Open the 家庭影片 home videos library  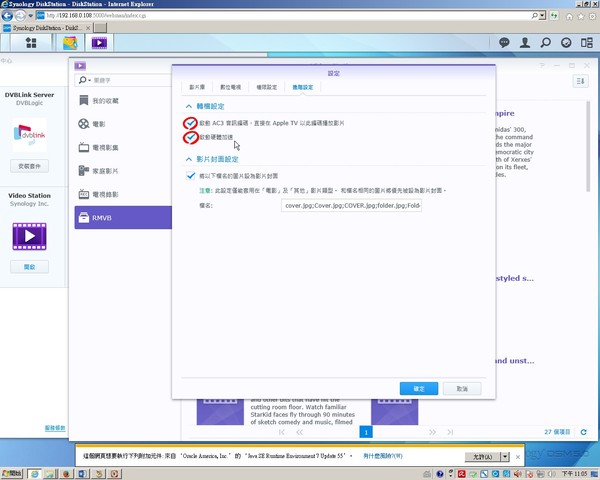click(82, 170)
